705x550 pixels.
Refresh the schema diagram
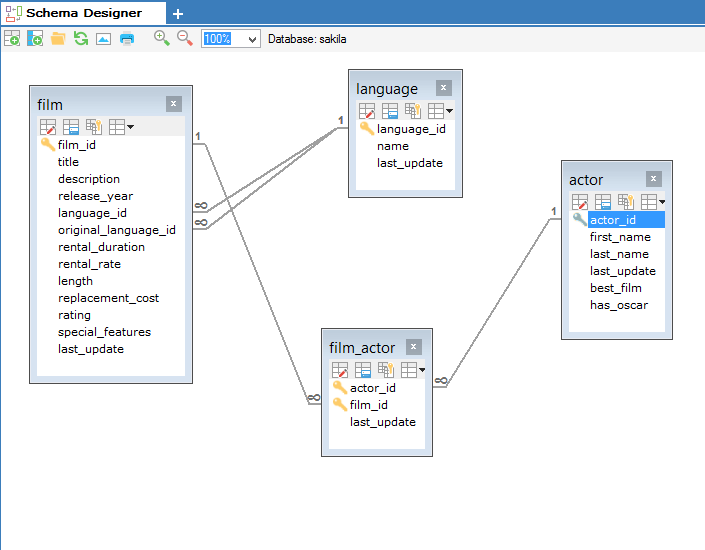point(81,39)
